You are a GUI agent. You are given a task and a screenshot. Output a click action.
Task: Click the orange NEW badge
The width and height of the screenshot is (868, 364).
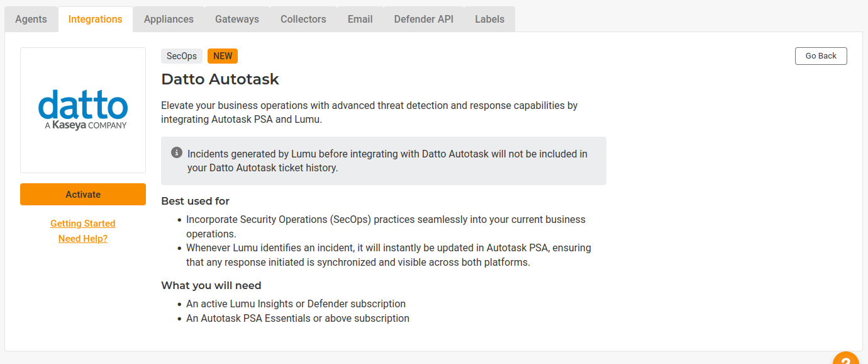[x=223, y=56]
